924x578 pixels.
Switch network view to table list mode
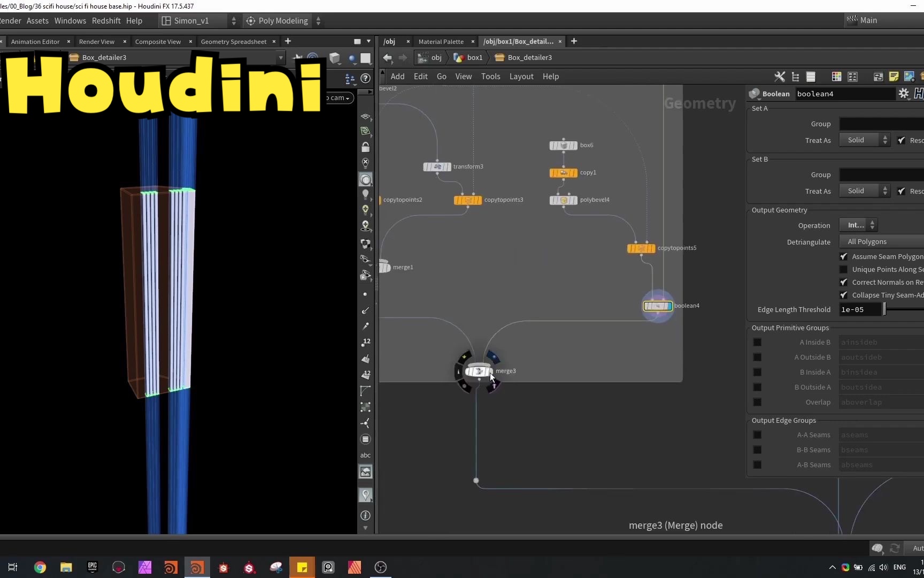pyautogui.click(x=811, y=77)
